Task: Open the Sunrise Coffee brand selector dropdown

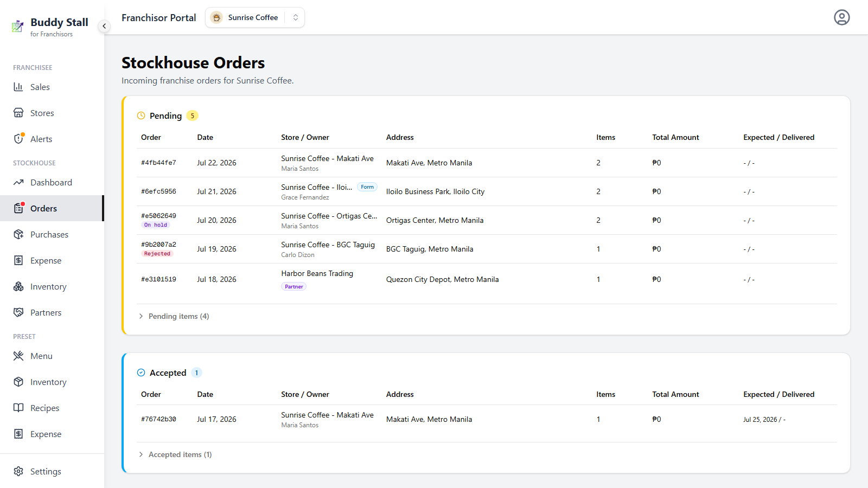Action: pyautogui.click(x=255, y=17)
